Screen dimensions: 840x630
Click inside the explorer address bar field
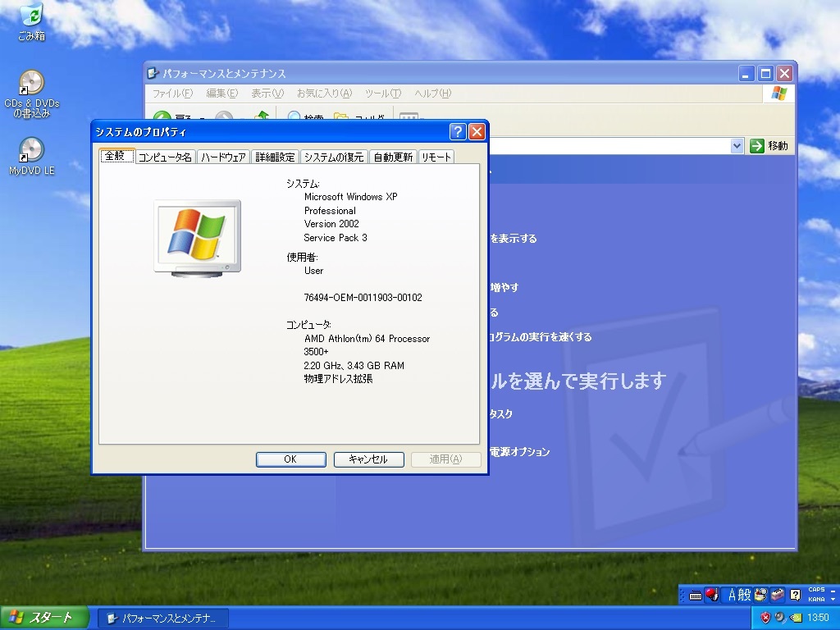(609, 146)
